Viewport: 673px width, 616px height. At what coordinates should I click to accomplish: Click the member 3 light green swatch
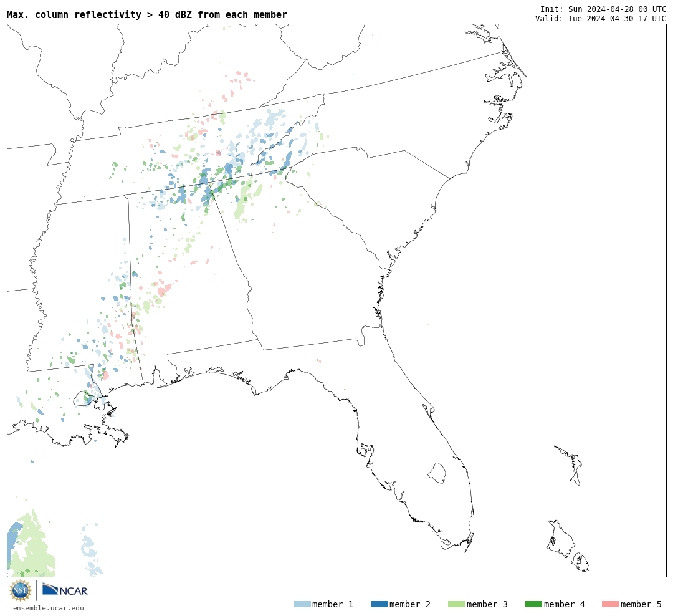tap(456, 604)
